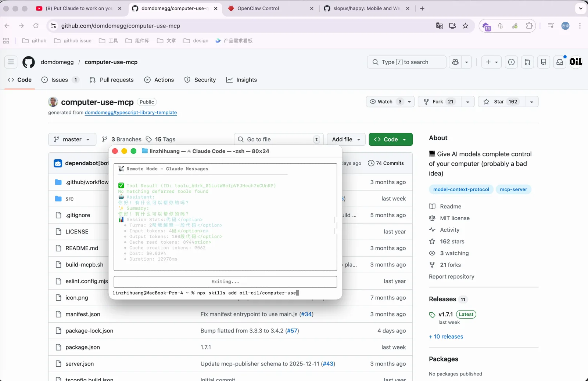The image size is (588, 381).
Task: Open the .gitignore file
Action: (x=78, y=215)
